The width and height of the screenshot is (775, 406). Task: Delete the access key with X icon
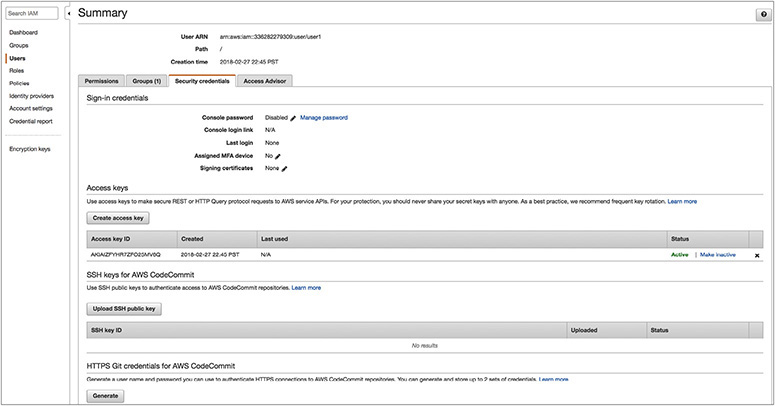tap(757, 255)
